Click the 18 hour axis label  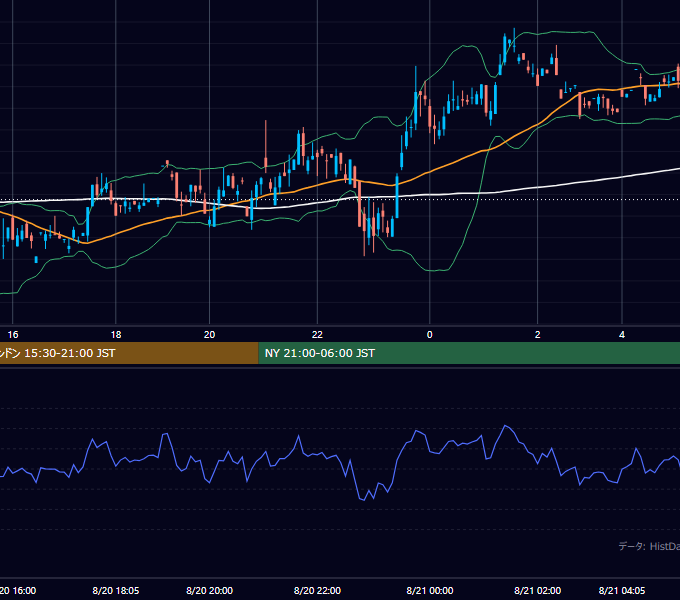[116, 335]
